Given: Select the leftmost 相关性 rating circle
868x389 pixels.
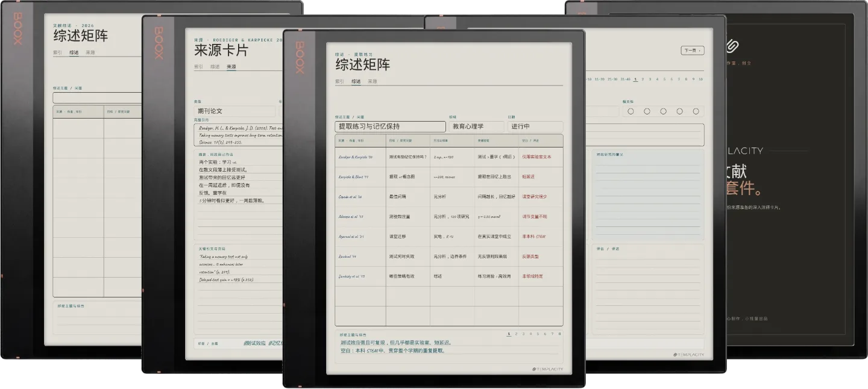Looking at the screenshot, I should [631, 111].
